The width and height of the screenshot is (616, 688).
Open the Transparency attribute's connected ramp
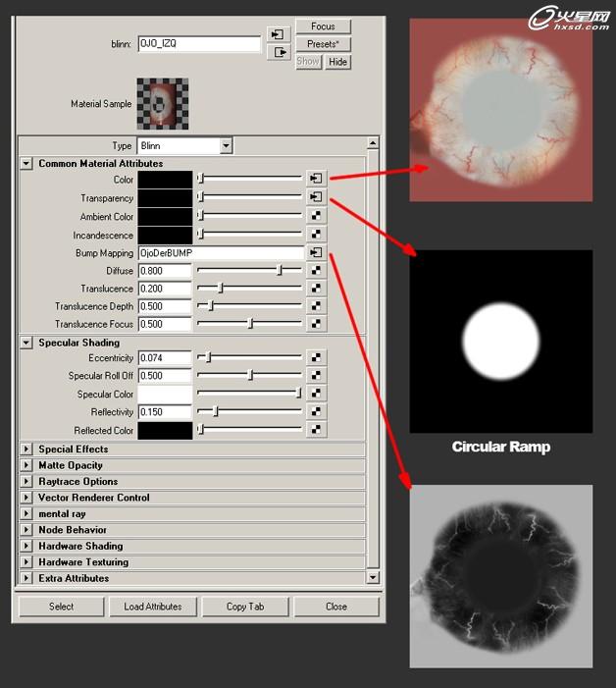pyautogui.click(x=316, y=196)
